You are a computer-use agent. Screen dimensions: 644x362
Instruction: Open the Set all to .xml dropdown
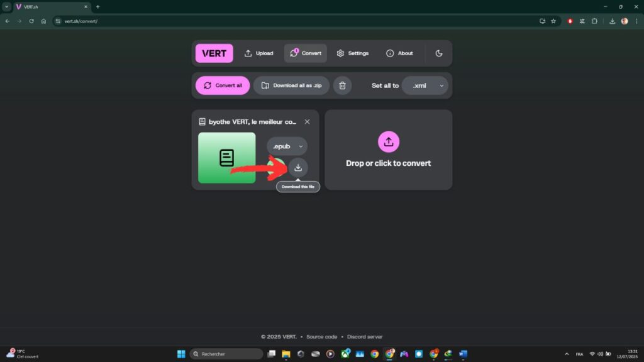pos(425,85)
